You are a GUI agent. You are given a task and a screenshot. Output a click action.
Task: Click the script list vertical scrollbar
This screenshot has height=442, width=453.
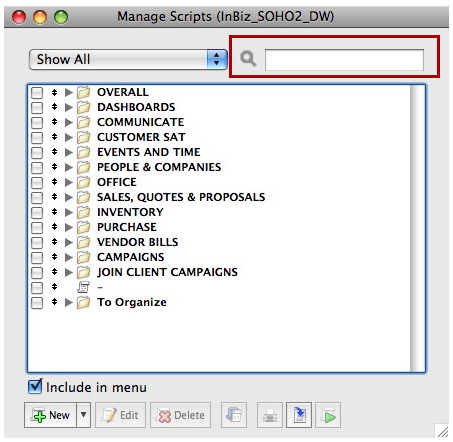pos(418,228)
